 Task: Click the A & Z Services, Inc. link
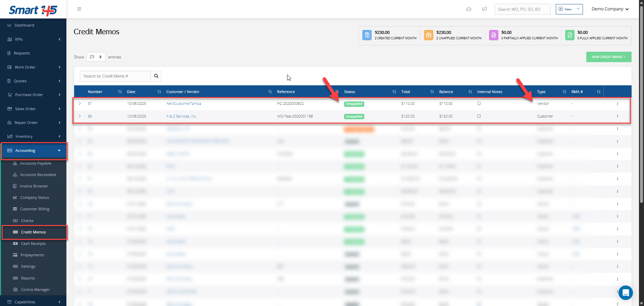[x=181, y=116]
